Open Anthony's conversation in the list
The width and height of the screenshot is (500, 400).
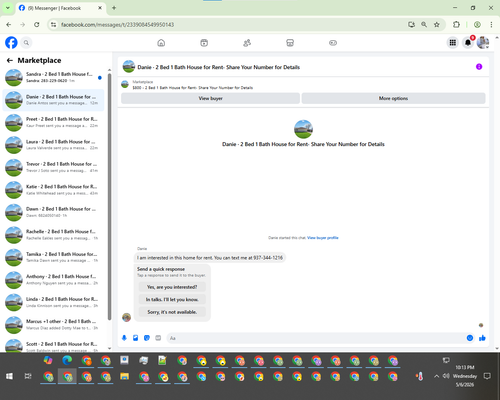[53, 280]
